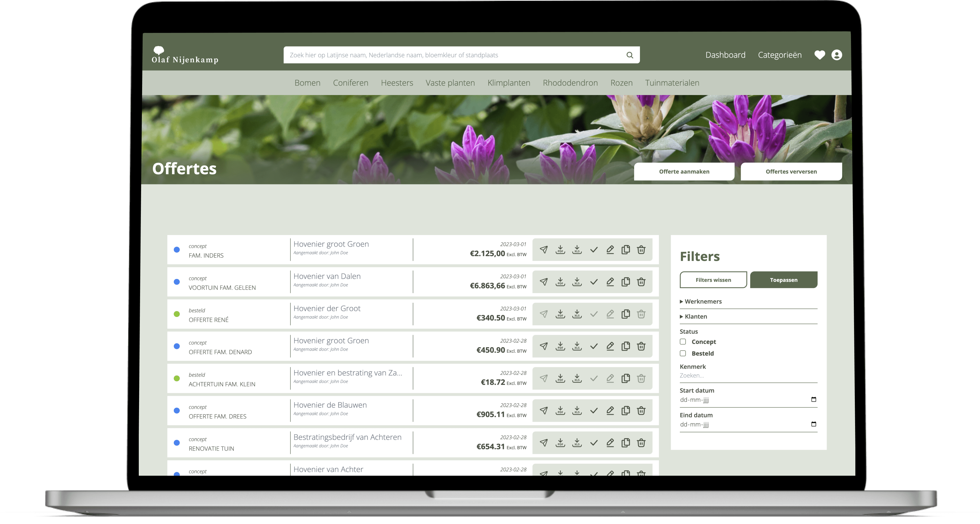Screen dimensions: 980x524
Task: Open Start datum calendar picker
Action: tap(814, 400)
